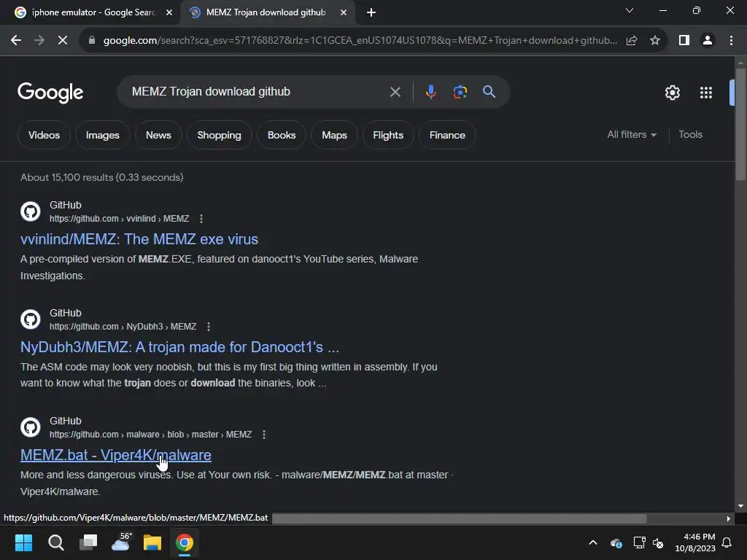
Task: Click the muted volume tray icon
Action: tap(659, 542)
